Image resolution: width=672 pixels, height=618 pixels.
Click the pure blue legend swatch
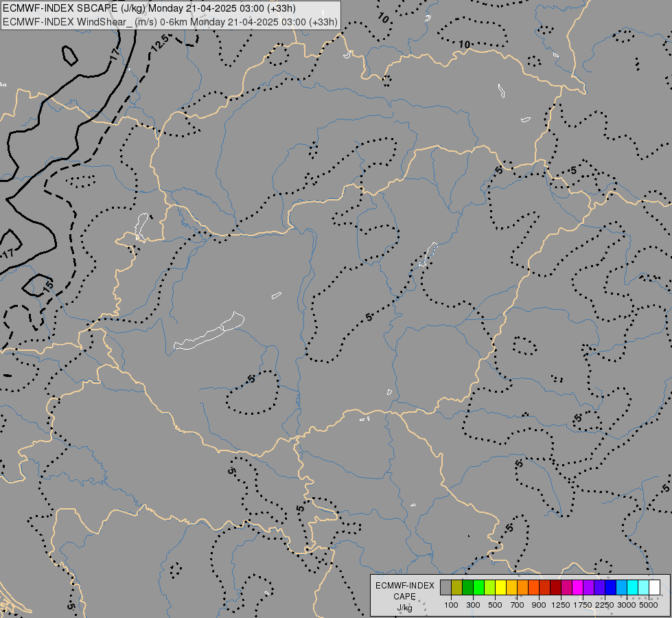click(x=610, y=588)
